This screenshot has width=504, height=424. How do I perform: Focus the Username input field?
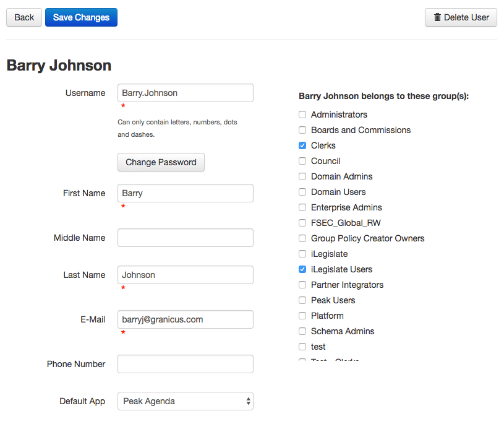(186, 93)
